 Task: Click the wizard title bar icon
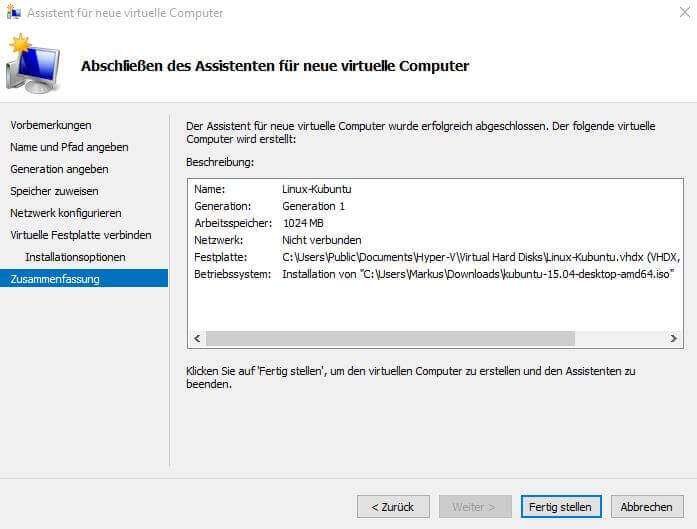[13, 12]
